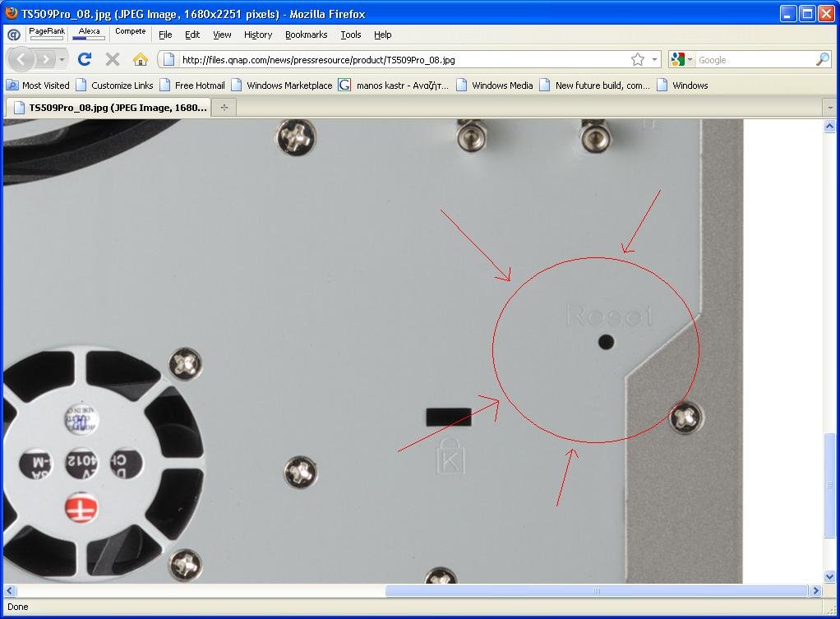Open the Google search engine selector dropdown
The width and height of the screenshot is (840, 619).
681,59
